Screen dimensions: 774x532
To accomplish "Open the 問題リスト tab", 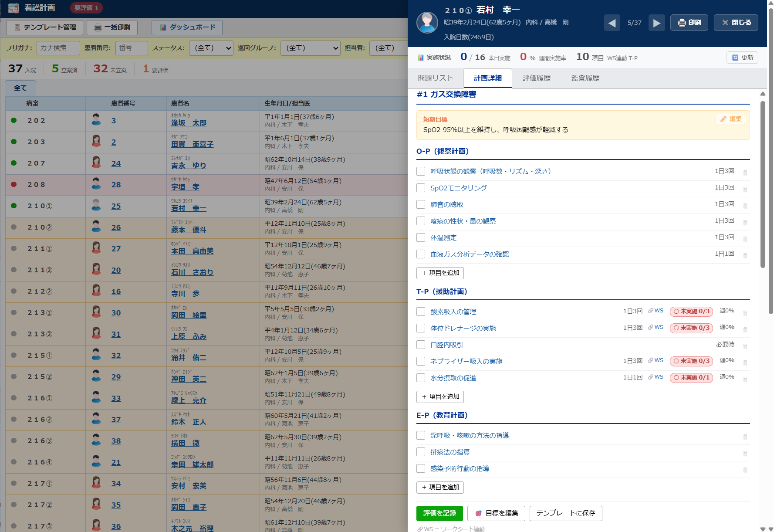I will 436,78.
